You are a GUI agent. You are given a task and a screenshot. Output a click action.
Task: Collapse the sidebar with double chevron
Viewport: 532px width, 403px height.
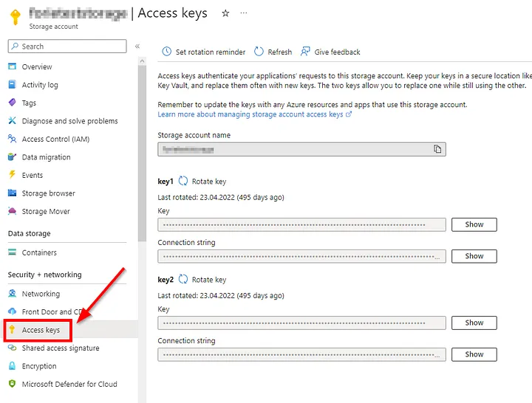[x=137, y=46]
